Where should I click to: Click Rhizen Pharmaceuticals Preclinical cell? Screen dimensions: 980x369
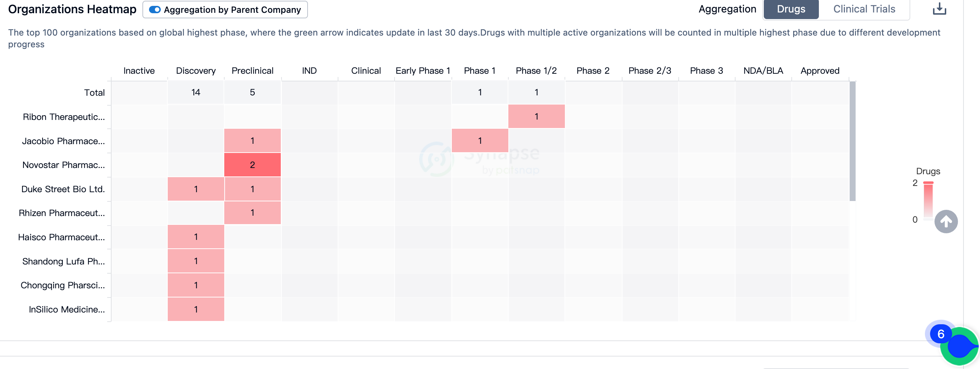(x=252, y=213)
